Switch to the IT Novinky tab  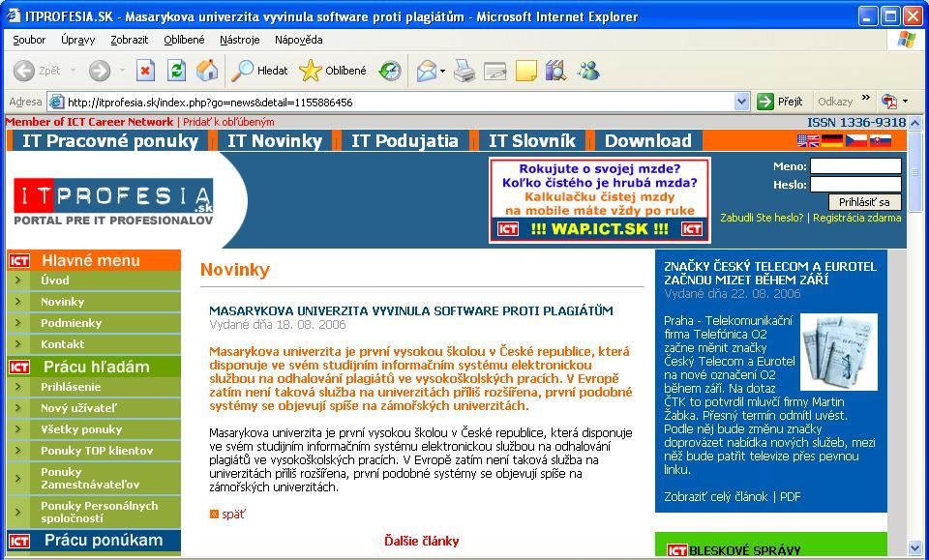[275, 141]
